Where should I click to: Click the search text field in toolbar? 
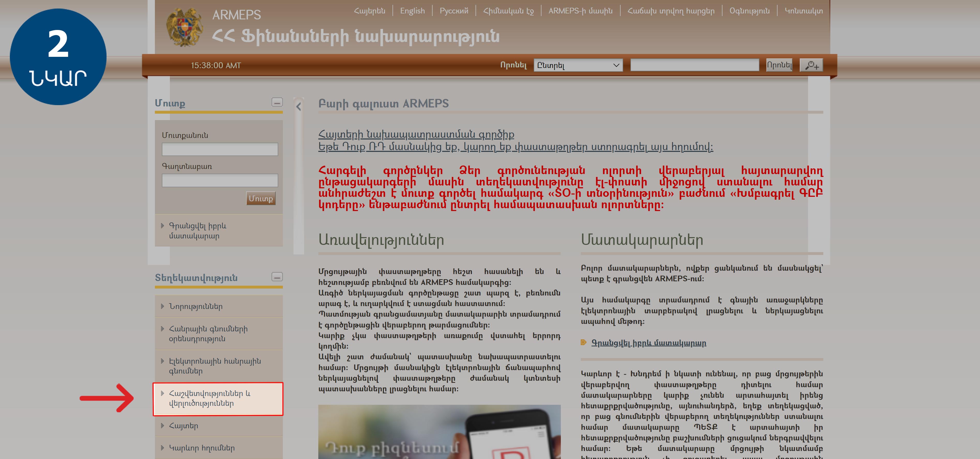[695, 65]
